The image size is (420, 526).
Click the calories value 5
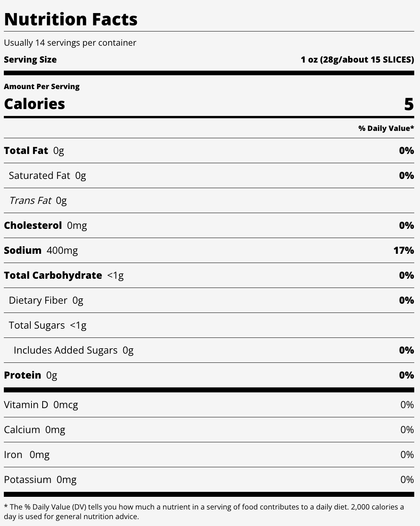tap(408, 104)
